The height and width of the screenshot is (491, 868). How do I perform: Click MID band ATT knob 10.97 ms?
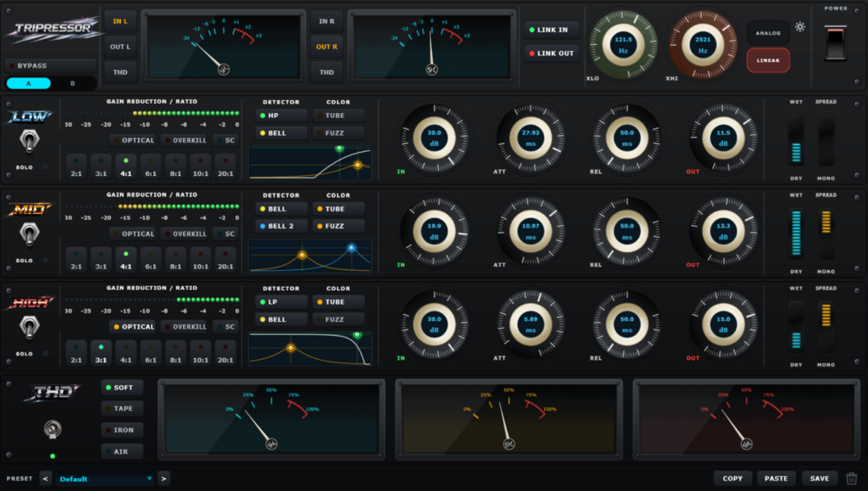click(531, 231)
